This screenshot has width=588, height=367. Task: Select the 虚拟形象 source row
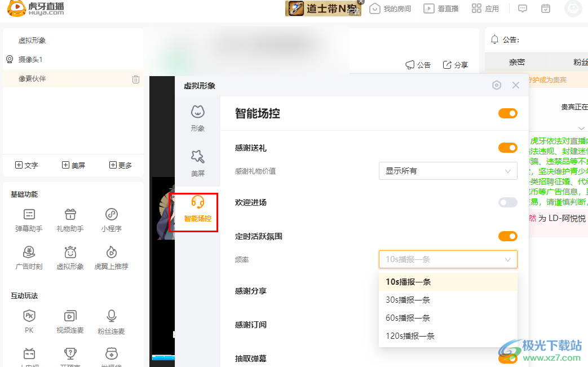click(x=73, y=41)
